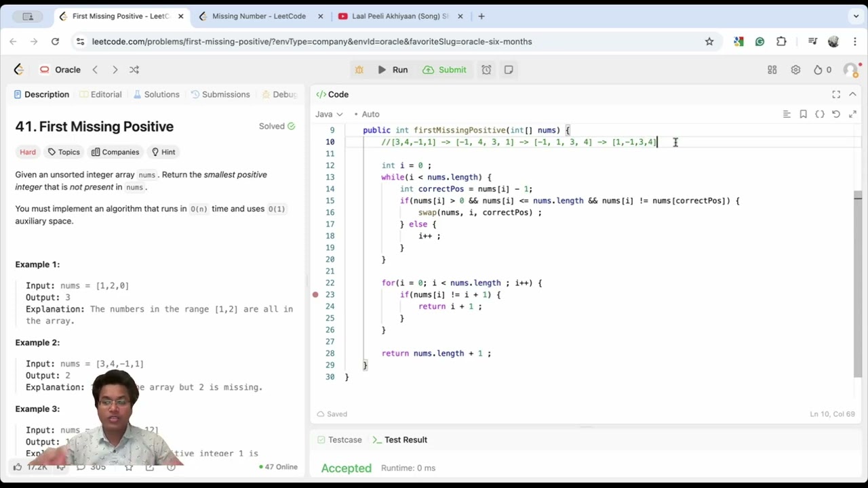Open the Oracle problem list
This screenshot has height=488, width=868.
[x=60, y=70]
